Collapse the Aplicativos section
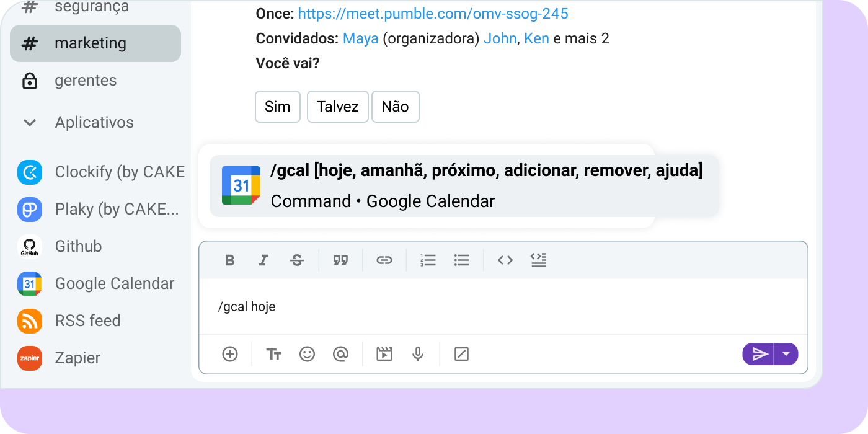 point(29,123)
